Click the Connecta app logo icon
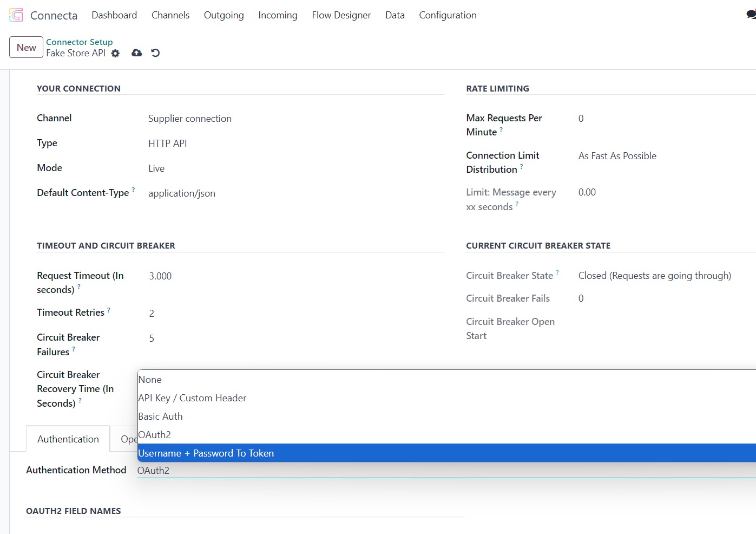Image resolution: width=756 pixels, height=534 pixels. click(16, 15)
